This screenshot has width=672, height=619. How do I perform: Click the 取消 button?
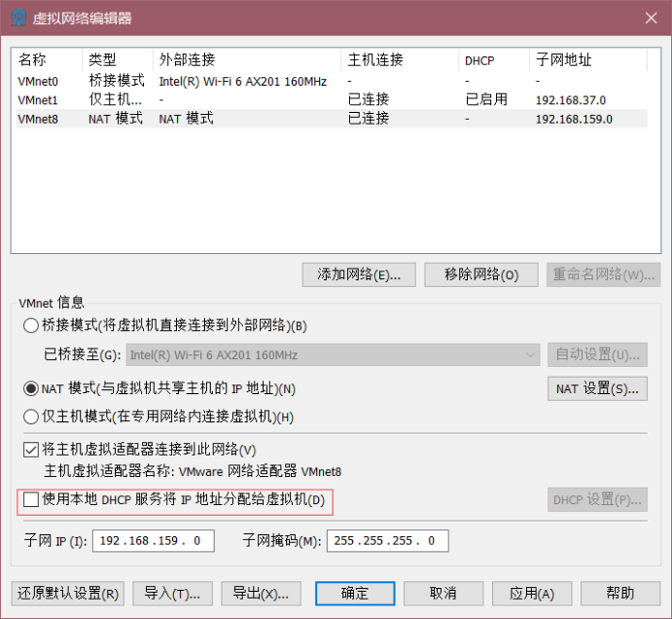[x=443, y=594]
